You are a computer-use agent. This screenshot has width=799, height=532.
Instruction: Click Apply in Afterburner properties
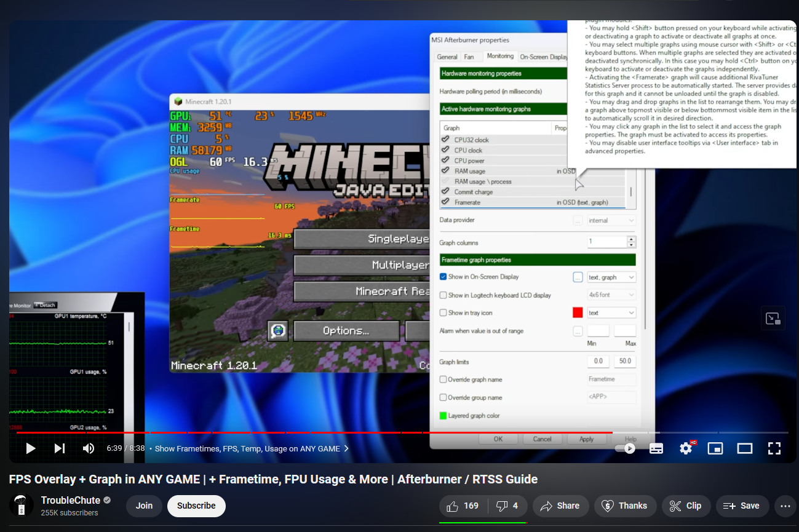coord(586,439)
